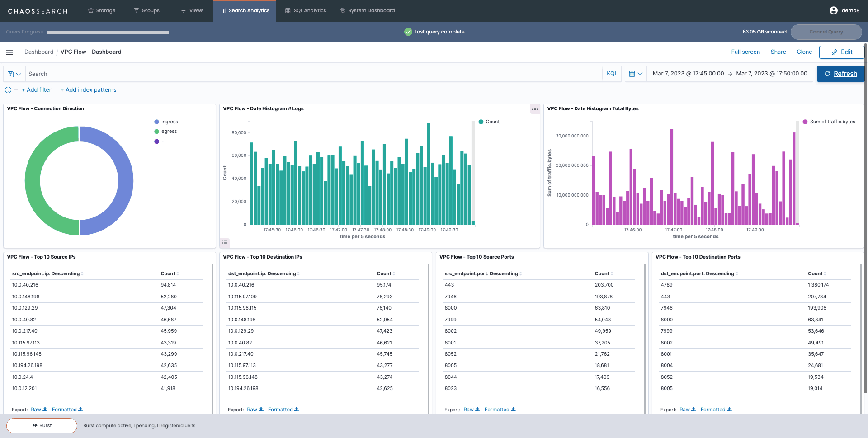Toggle the ingress legend series
This screenshot has width=868, height=438.
166,122
